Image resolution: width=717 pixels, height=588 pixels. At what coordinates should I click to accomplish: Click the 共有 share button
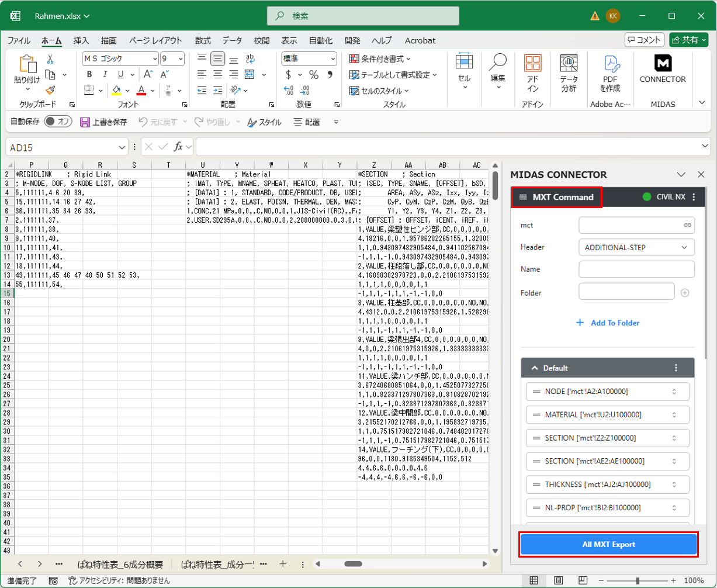click(x=688, y=40)
